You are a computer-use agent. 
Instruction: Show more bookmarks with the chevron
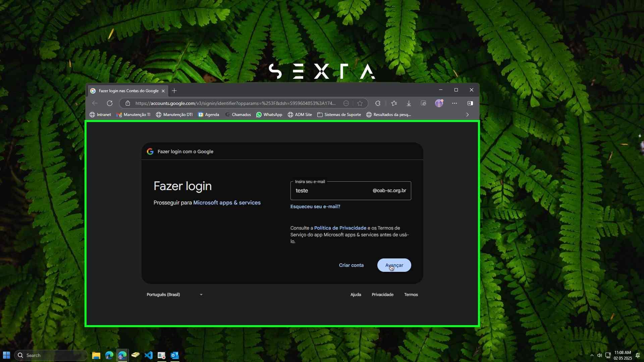click(x=468, y=115)
